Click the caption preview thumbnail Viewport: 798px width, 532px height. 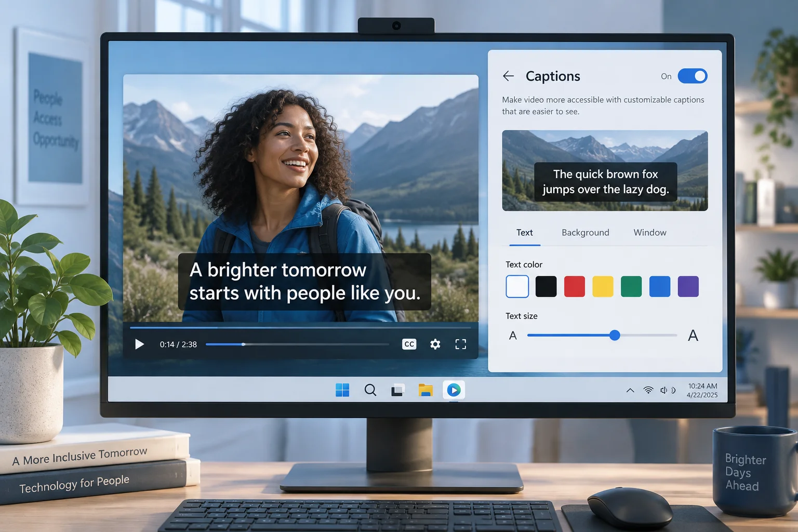605,170
